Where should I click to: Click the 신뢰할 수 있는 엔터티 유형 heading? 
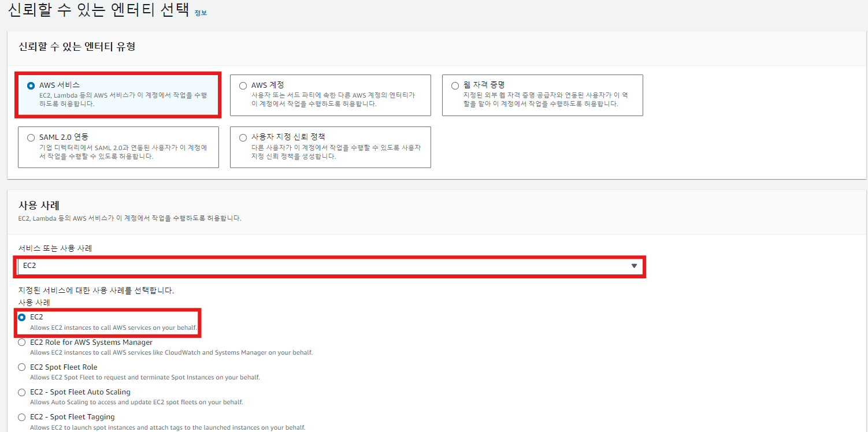77,46
